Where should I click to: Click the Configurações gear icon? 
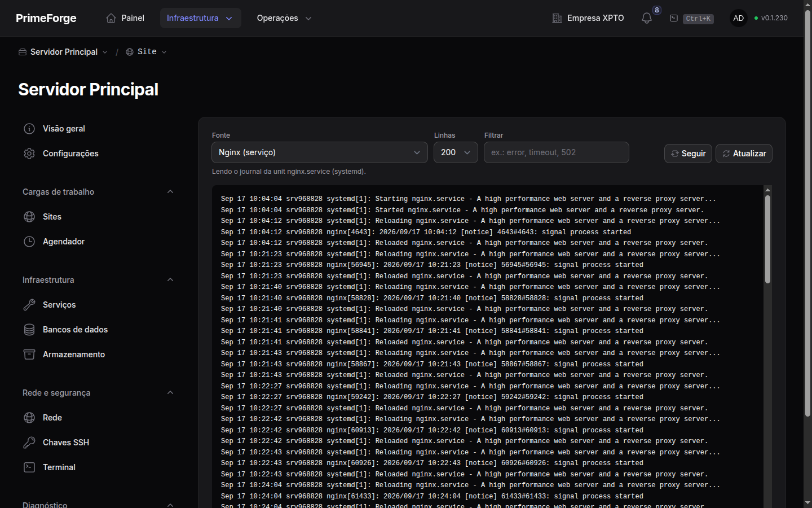pyautogui.click(x=29, y=154)
